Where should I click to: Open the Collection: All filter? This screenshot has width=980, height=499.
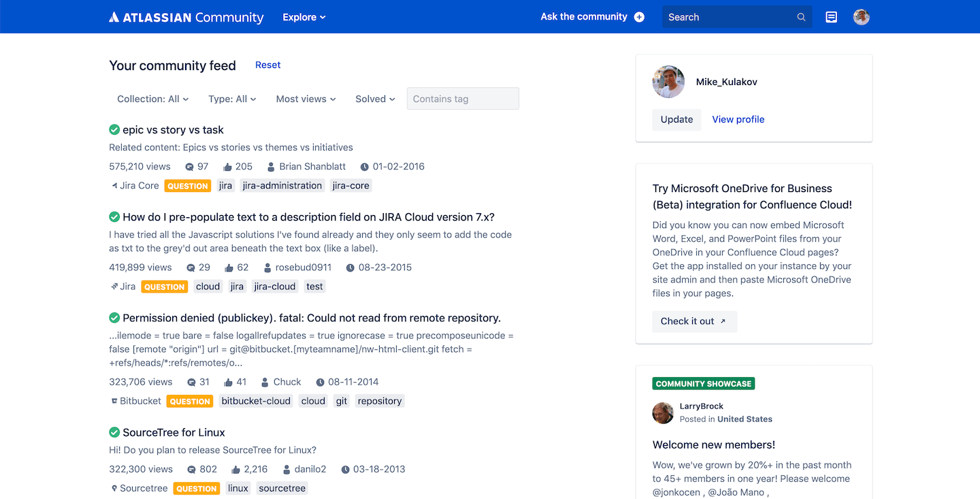pos(152,99)
